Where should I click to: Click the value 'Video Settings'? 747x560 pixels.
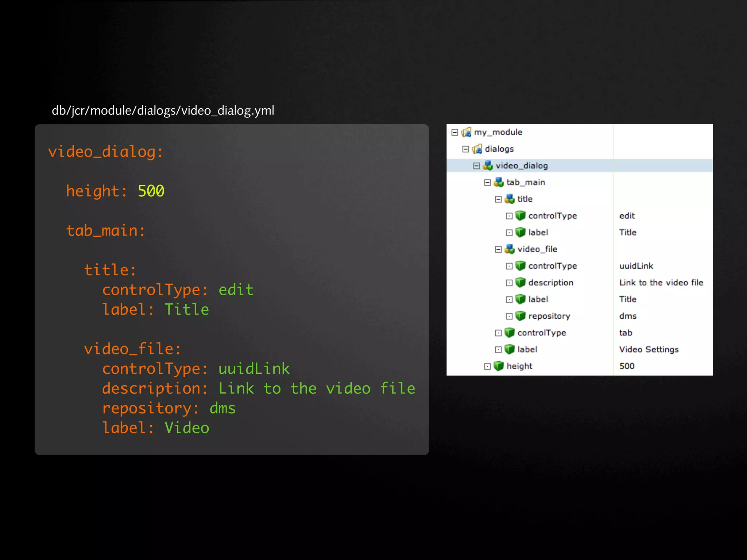point(649,350)
